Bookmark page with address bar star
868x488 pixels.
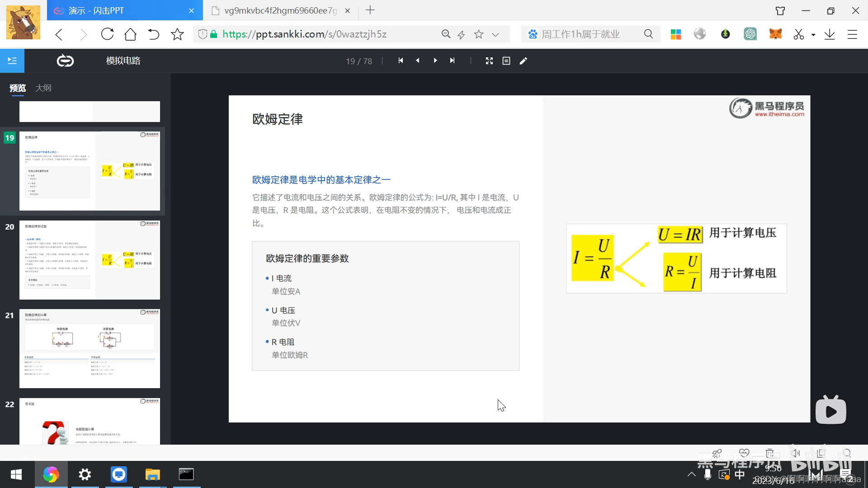tap(479, 34)
